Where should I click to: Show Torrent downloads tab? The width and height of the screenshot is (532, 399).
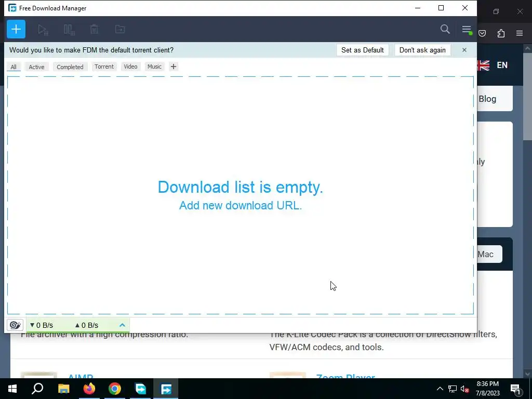[104, 66]
